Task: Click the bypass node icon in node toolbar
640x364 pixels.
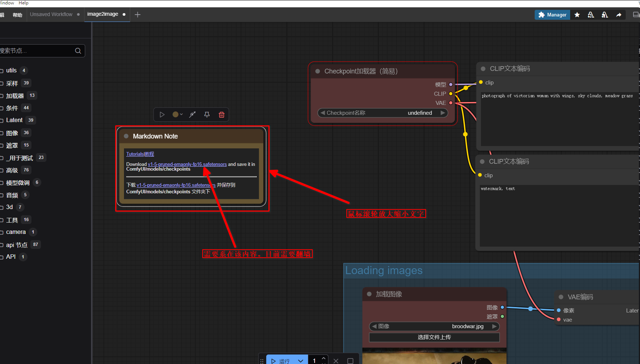Action: [192, 115]
